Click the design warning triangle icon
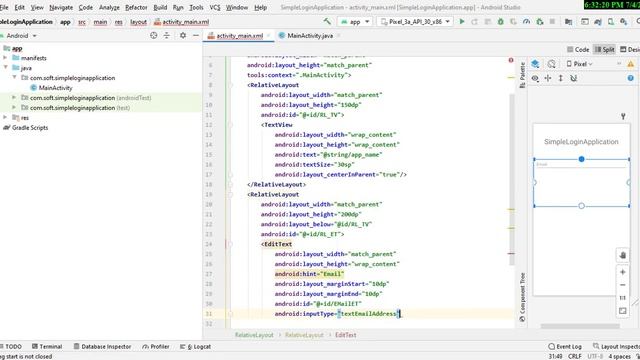Screen dimensions: 640x360 pyautogui.click(x=631, y=64)
